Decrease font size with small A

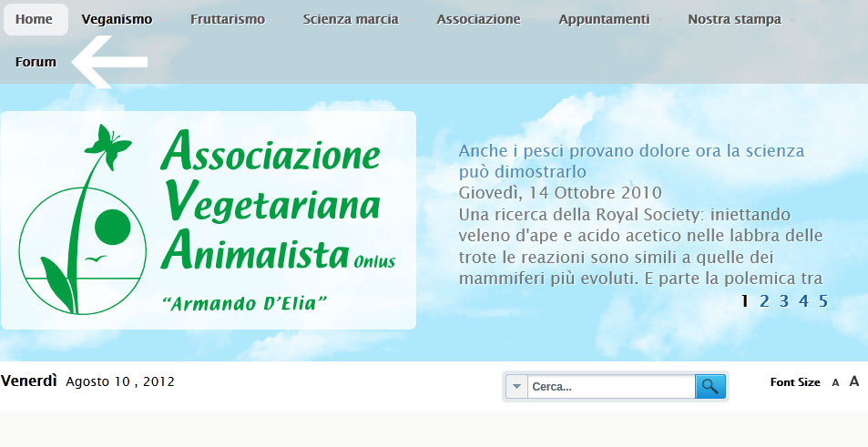835,382
